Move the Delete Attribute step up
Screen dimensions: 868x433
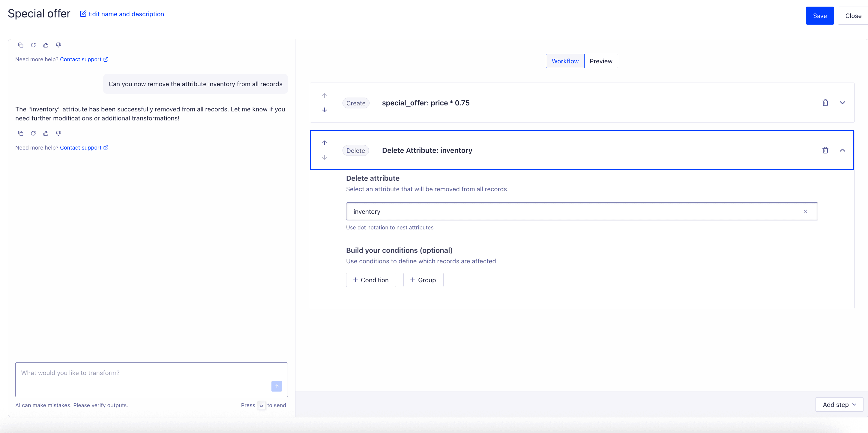pos(324,142)
